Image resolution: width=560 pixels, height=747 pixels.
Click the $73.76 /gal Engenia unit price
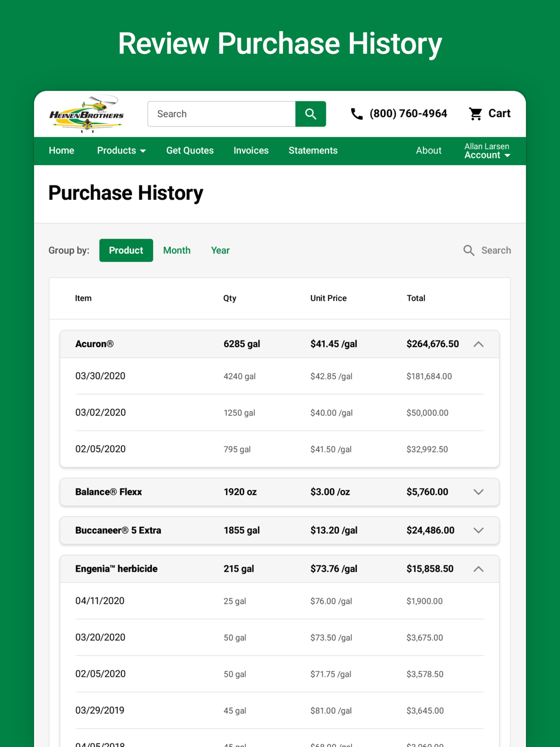point(334,568)
